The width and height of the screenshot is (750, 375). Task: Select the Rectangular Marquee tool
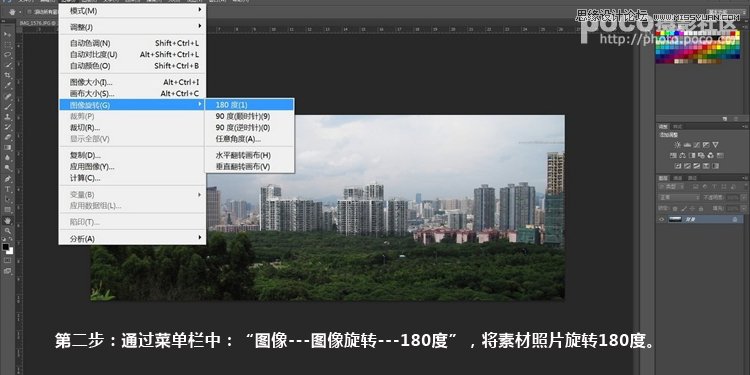point(8,44)
